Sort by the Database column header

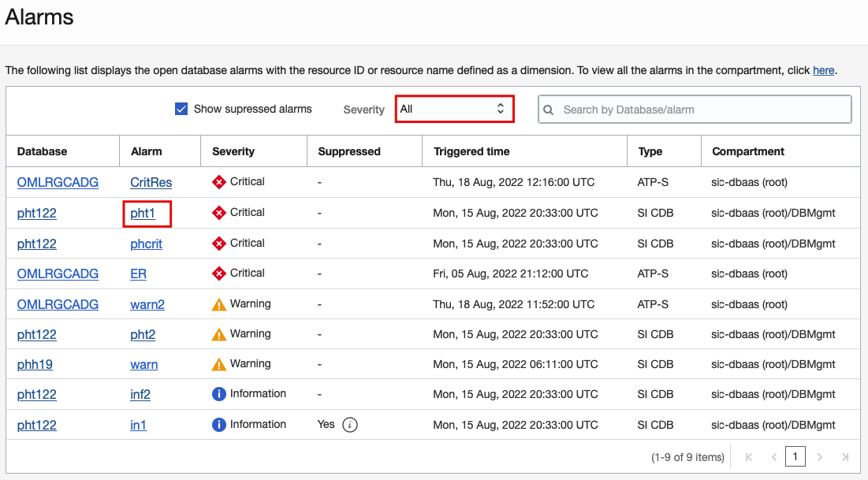[x=43, y=151]
